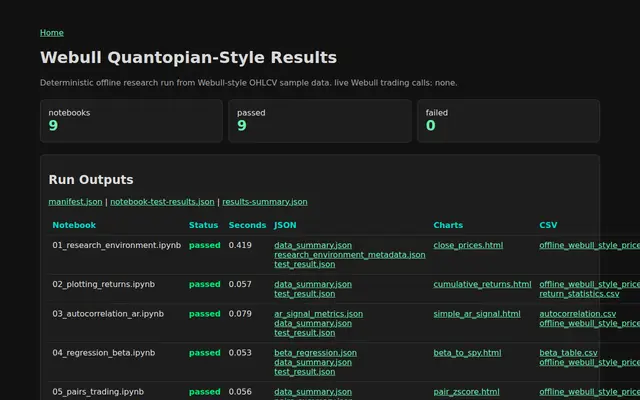The width and height of the screenshot is (640, 400).
Task: Select 03_autocorrelation_ar.ipynb notebook name
Action: coord(108,314)
